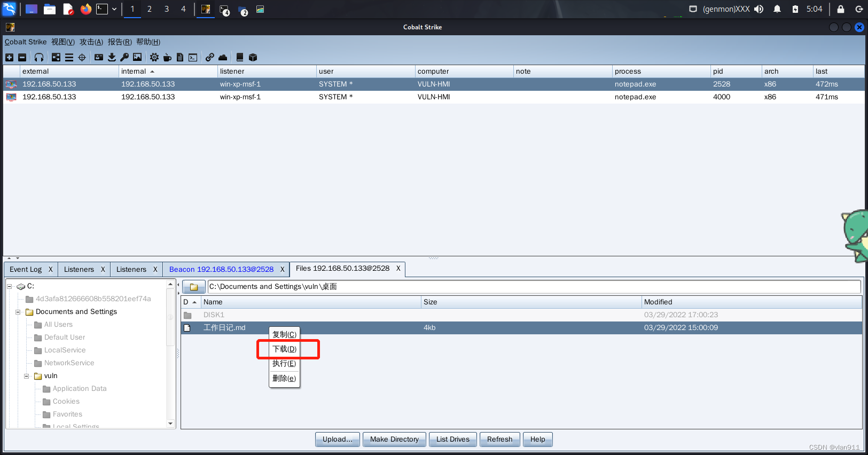
Task: Open the 报告(R) menu
Action: tap(120, 42)
